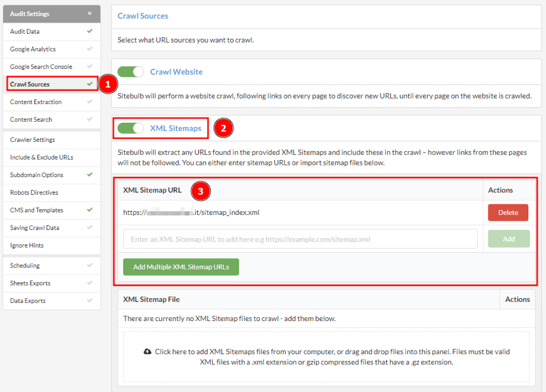The height and width of the screenshot is (392, 546).
Task: Open Ignore Hints settings
Action: click(x=52, y=245)
